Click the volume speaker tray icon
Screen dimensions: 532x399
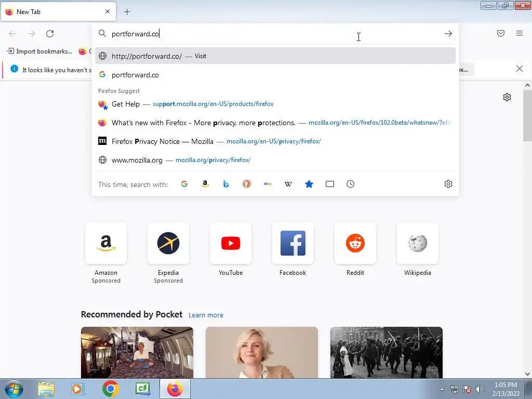pos(480,389)
